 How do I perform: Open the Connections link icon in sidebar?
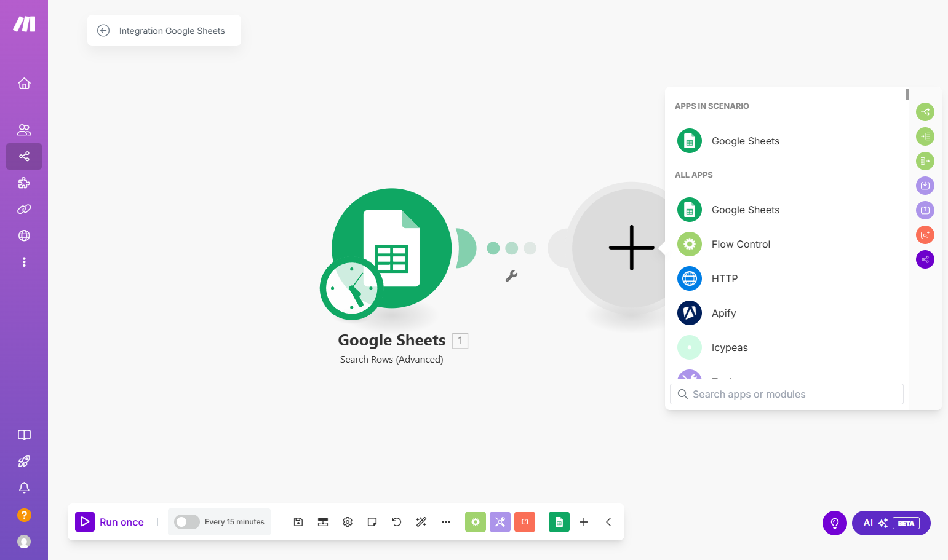pos(24,209)
